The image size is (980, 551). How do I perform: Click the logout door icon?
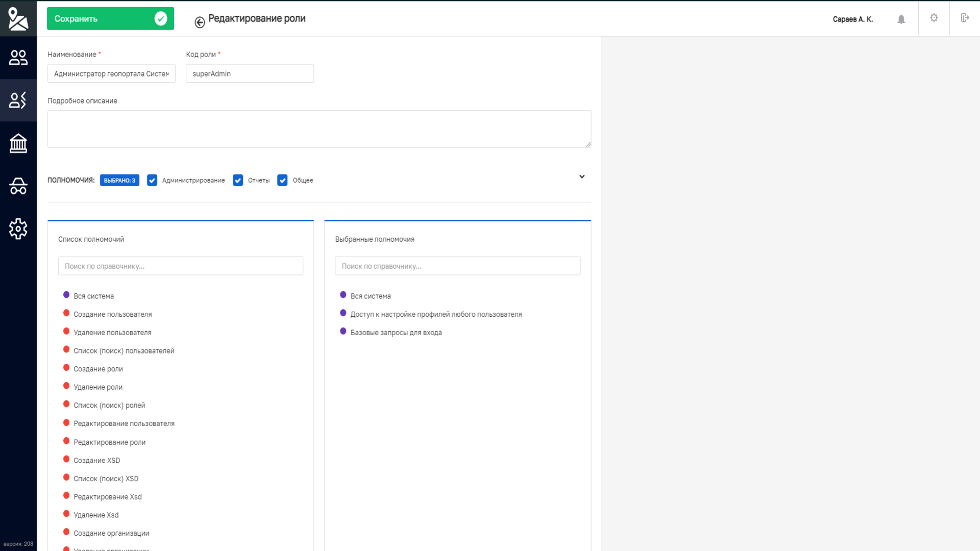965,18
